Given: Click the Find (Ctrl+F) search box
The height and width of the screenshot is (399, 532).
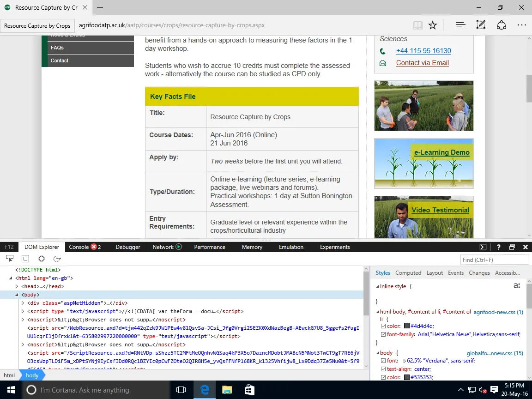Looking at the screenshot, I should pos(494,260).
